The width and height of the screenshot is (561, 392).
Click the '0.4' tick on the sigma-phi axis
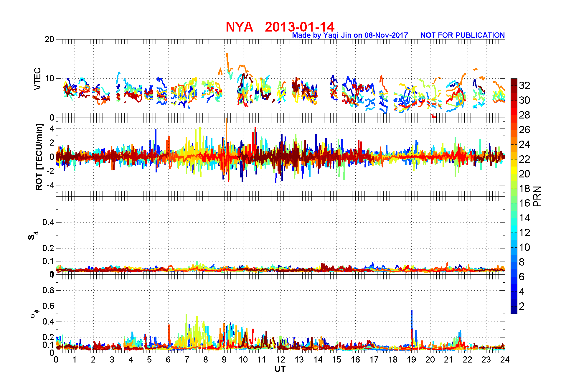(48, 322)
